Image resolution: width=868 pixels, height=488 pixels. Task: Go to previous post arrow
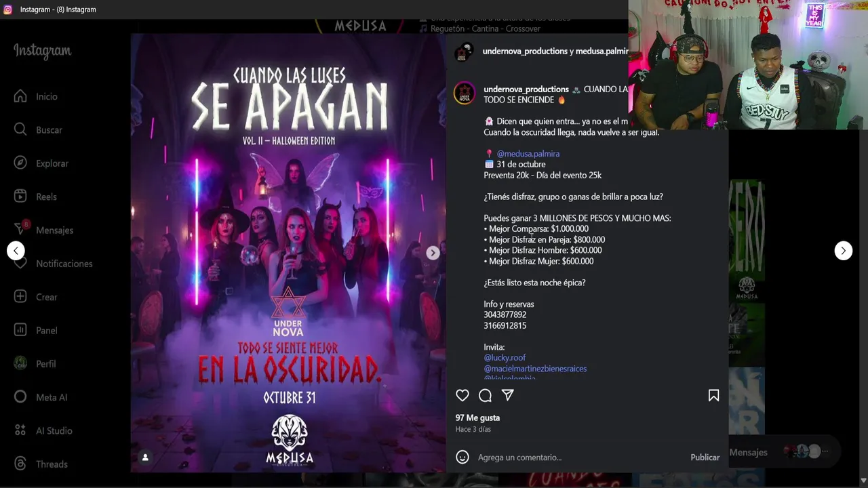click(x=16, y=251)
